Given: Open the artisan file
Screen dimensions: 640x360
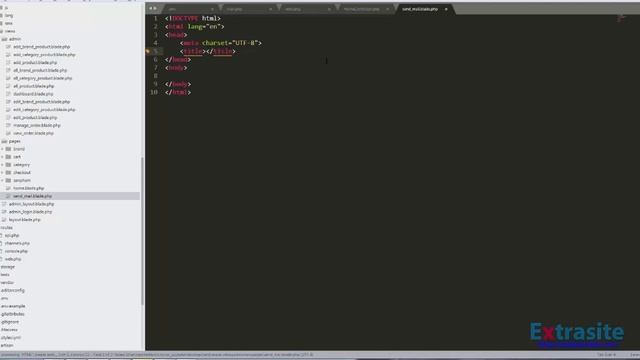Looking at the screenshot, I should coord(7,346).
